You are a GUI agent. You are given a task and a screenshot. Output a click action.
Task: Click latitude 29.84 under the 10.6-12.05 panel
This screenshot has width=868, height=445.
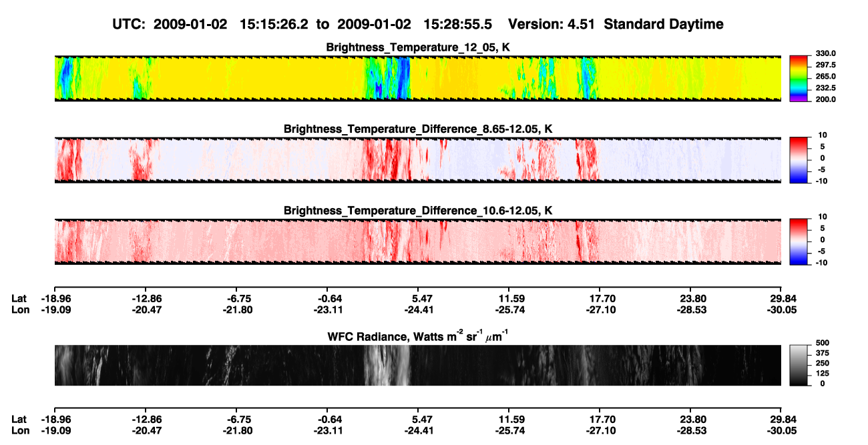pyautogui.click(x=782, y=298)
